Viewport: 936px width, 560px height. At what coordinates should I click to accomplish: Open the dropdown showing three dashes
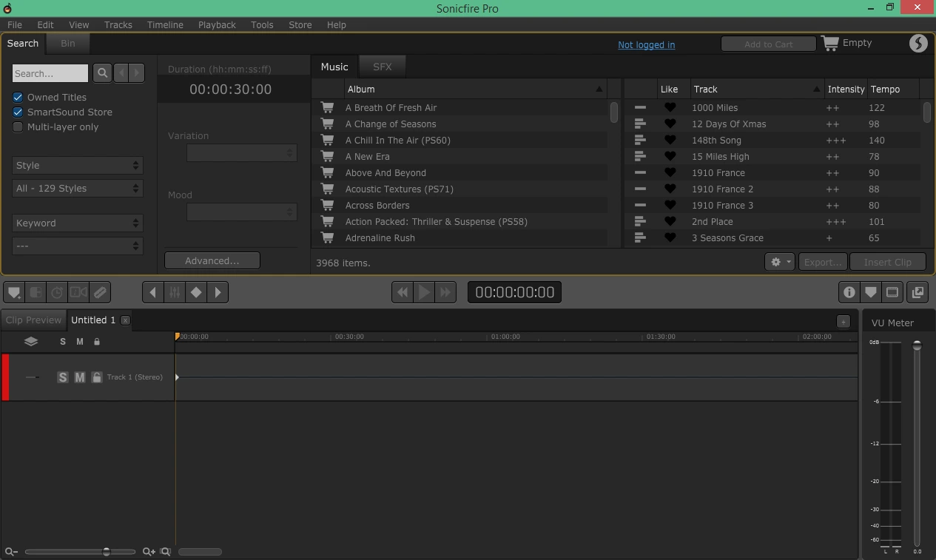point(77,246)
